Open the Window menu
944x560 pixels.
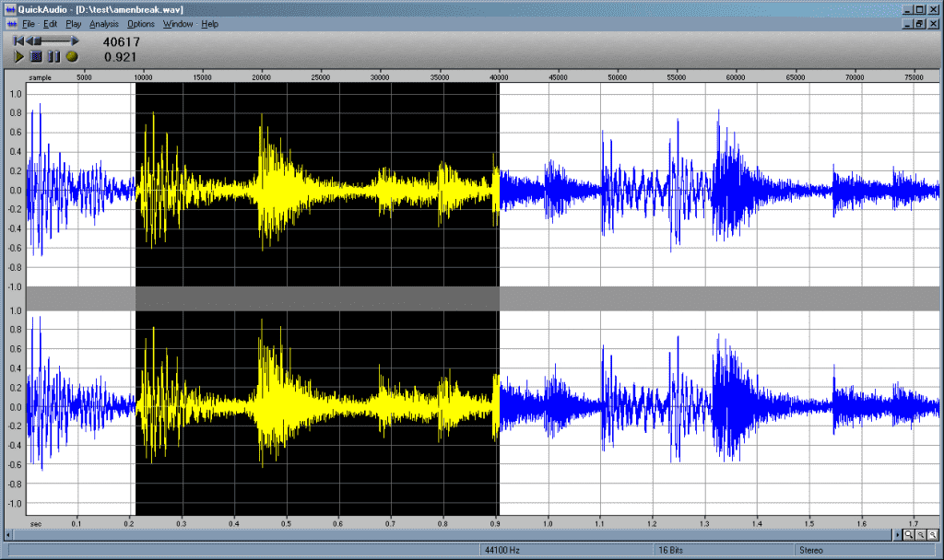coord(178,24)
